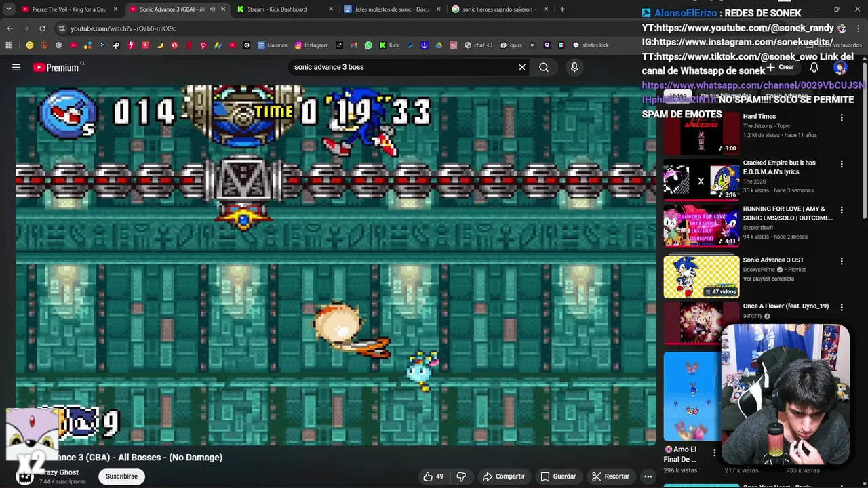
Task: Open the RUNNING FOR LOVE video thumbnail
Action: click(x=701, y=226)
